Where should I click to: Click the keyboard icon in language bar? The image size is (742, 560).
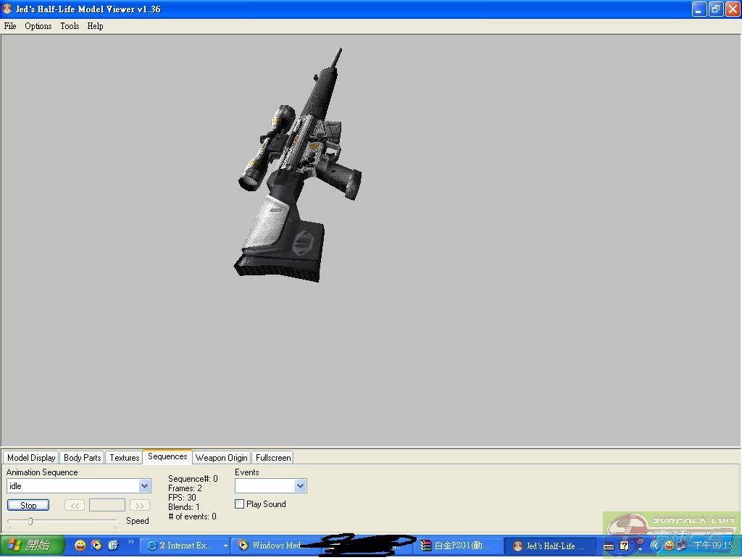[609, 546]
